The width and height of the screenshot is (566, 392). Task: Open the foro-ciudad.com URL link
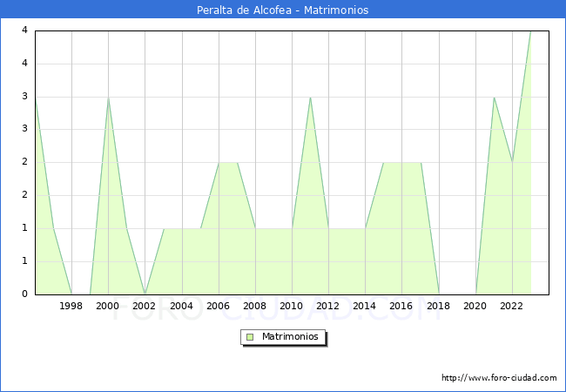[x=499, y=377]
